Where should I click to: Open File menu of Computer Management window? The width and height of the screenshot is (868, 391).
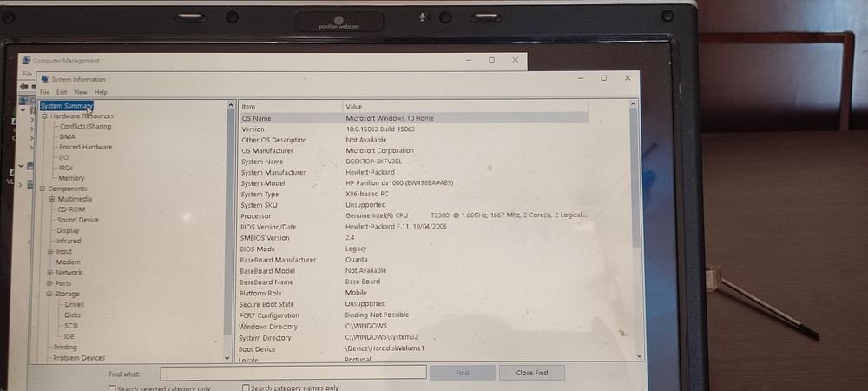pos(27,74)
